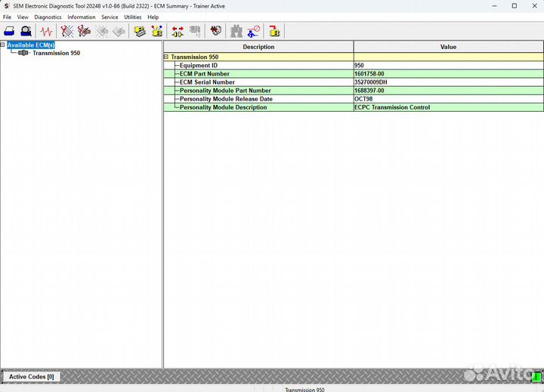Click the binoculars toolbar icon
This screenshot has height=392, width=544.
(x=236, y=32)
